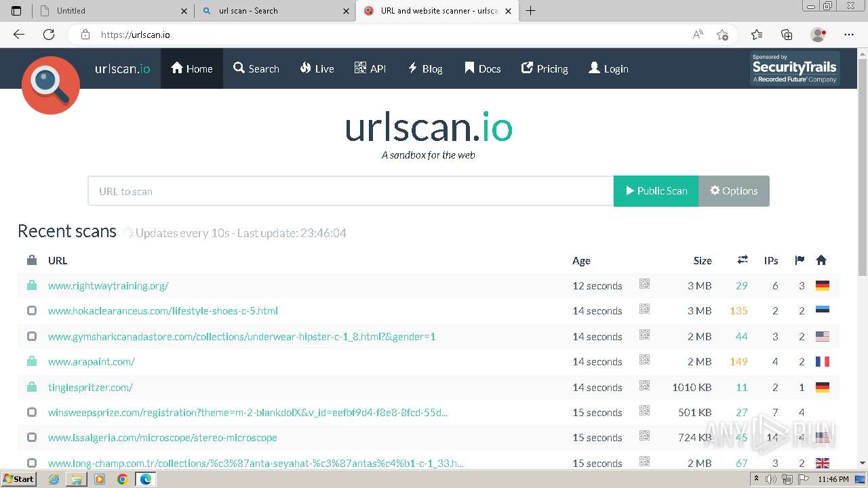Image resolution: width=868 pixels, height=488 pixels.
Task: Open winsweepsprize.com scan result
Action: pyautogui.click(x=248, y=412)
